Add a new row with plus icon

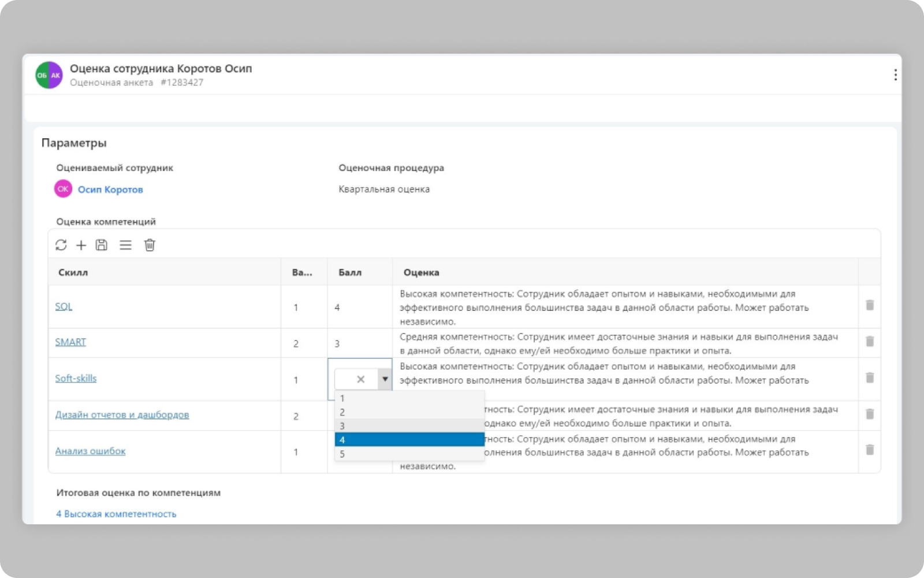81,245
